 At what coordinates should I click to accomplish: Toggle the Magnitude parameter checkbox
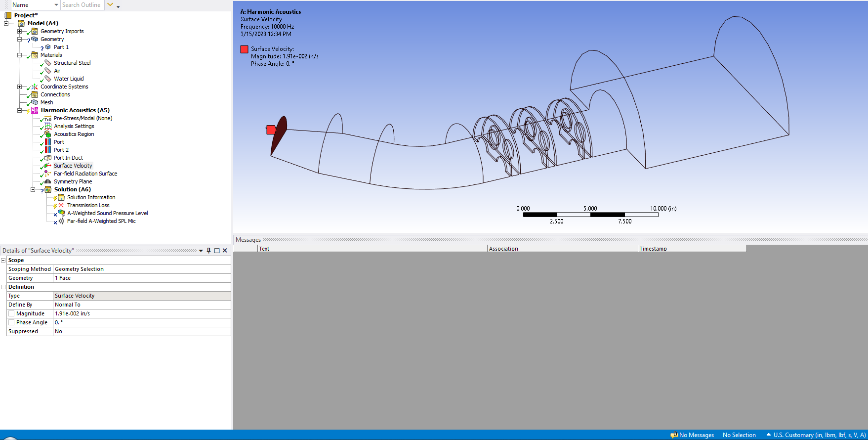click(11, 313)
